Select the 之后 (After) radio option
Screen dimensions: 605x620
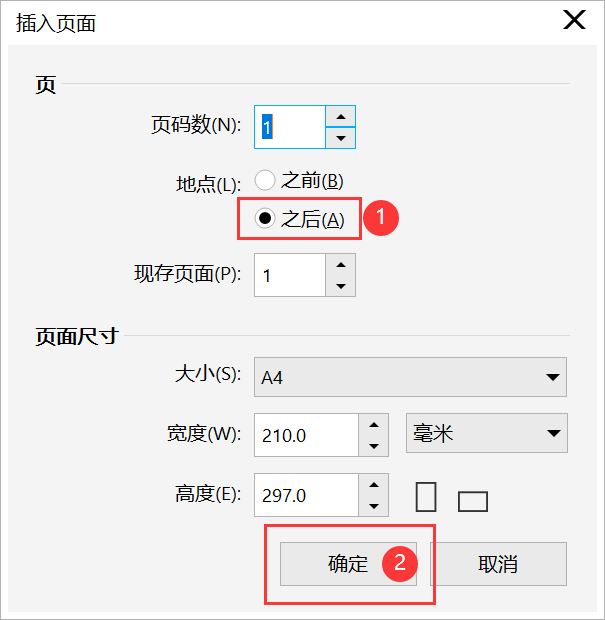265,220
